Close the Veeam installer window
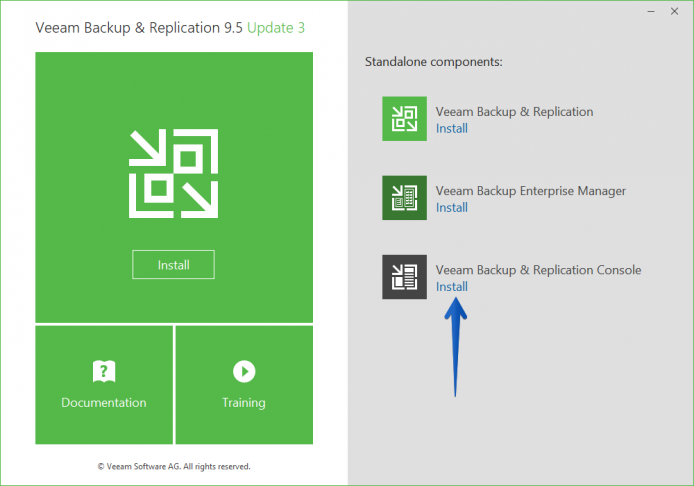 tap(674, 12)
